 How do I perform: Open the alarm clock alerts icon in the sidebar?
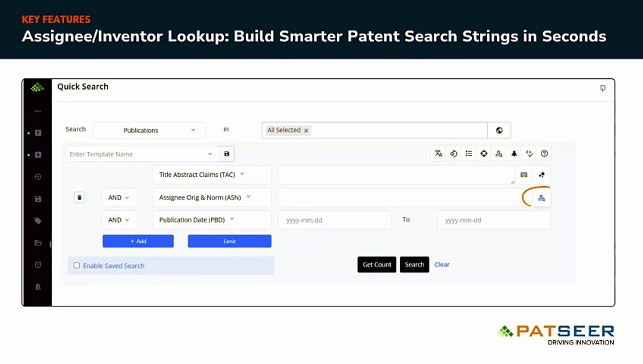[38, 265]
